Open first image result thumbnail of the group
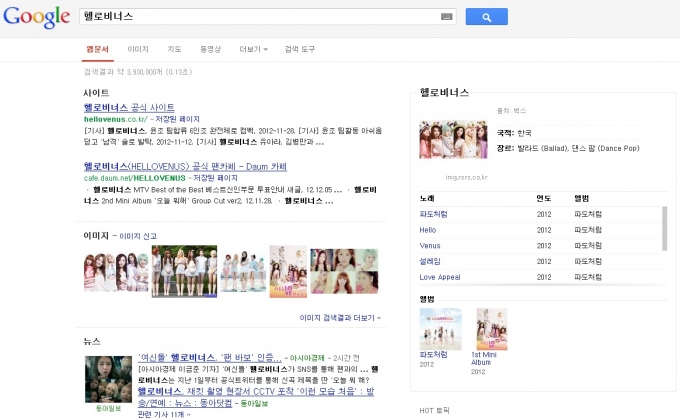 [x=116, y=272]
